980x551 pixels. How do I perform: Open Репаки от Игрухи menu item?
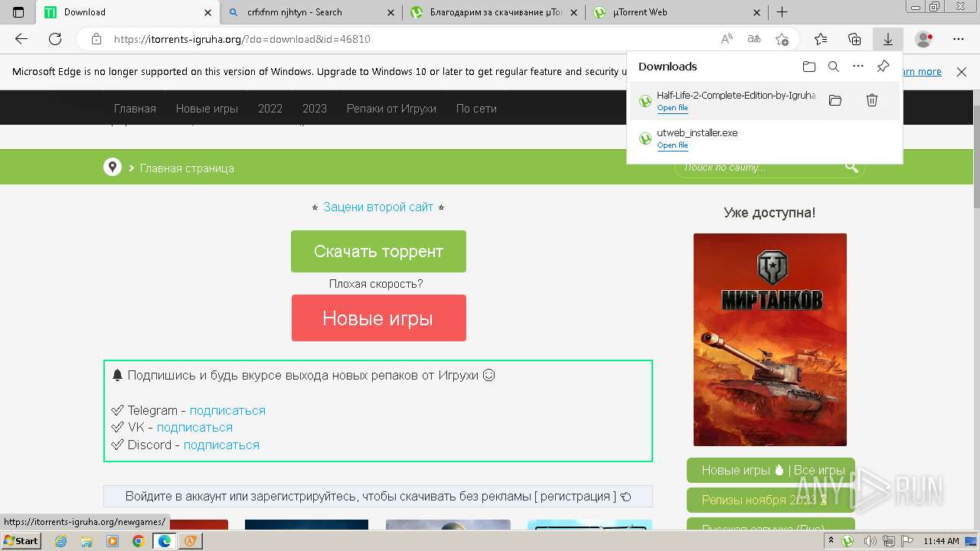pyautogui.click(x=391, y=109)
